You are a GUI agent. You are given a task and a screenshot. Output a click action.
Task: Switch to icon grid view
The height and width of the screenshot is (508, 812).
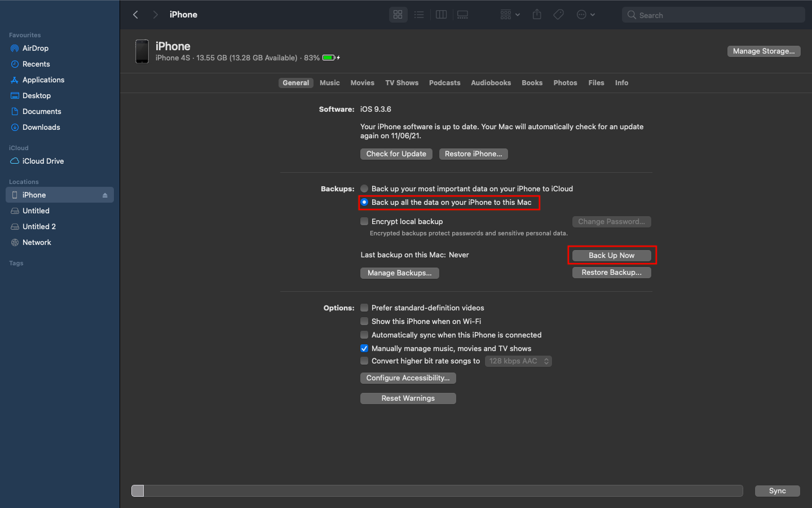[x=398, y=15]
